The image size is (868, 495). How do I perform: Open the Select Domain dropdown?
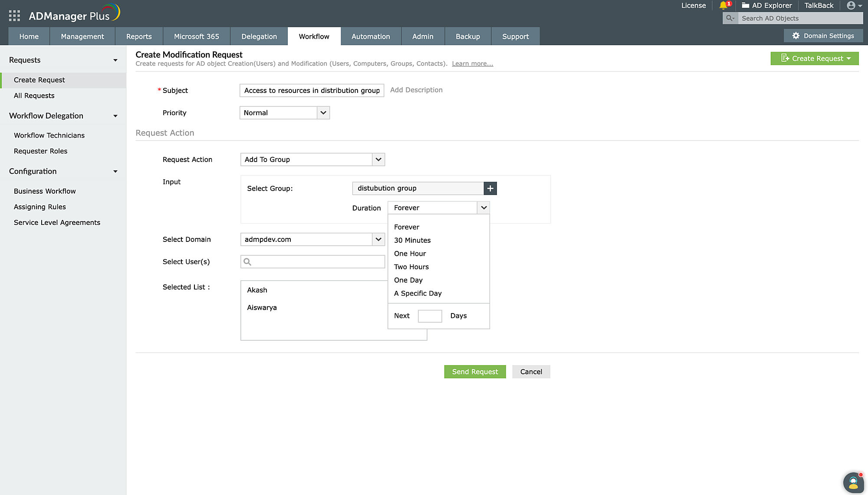point(378,240)
